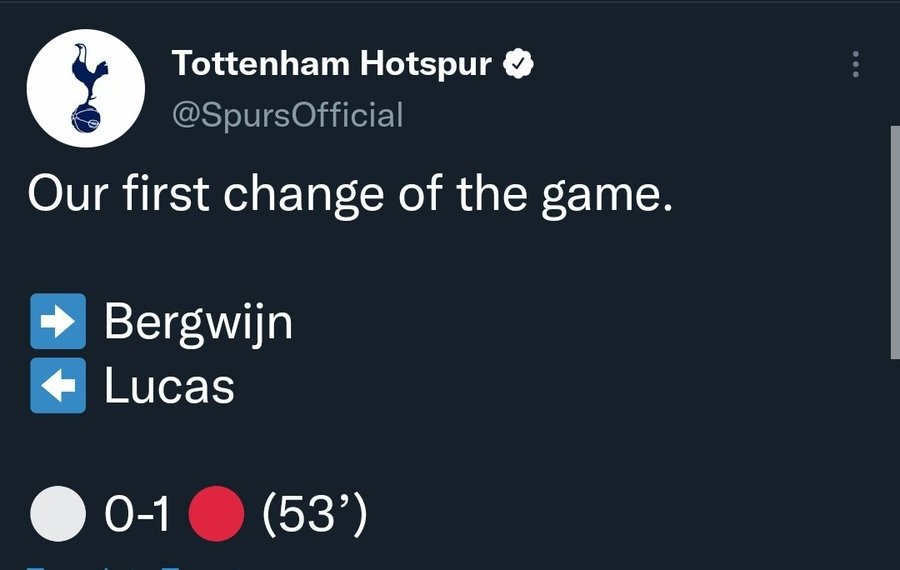
Task: Click the right arrow emoji beside Bergwijn
Action: (x=58, y=321)
